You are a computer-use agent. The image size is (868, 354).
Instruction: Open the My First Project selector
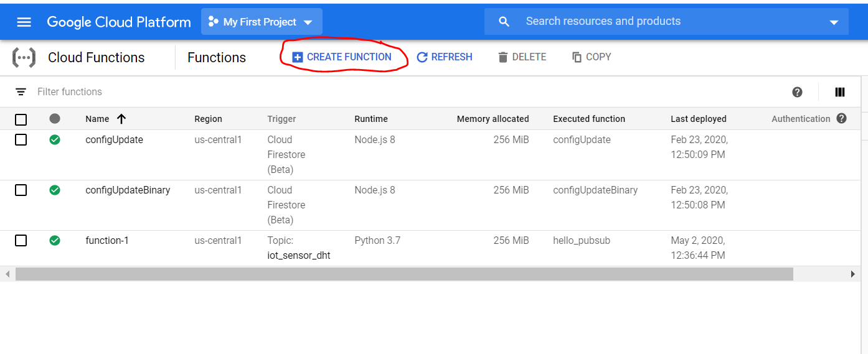click(x=262, y=22)
